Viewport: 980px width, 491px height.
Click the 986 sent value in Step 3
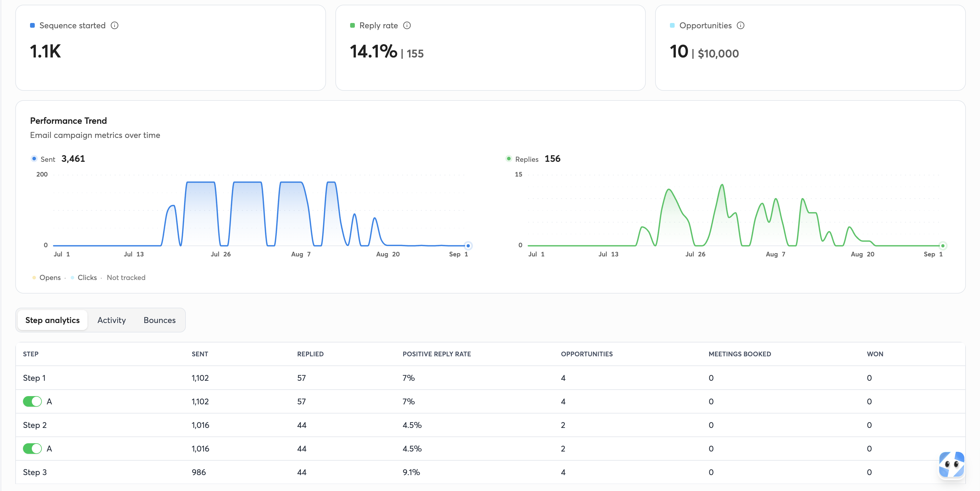pos(198,472)
